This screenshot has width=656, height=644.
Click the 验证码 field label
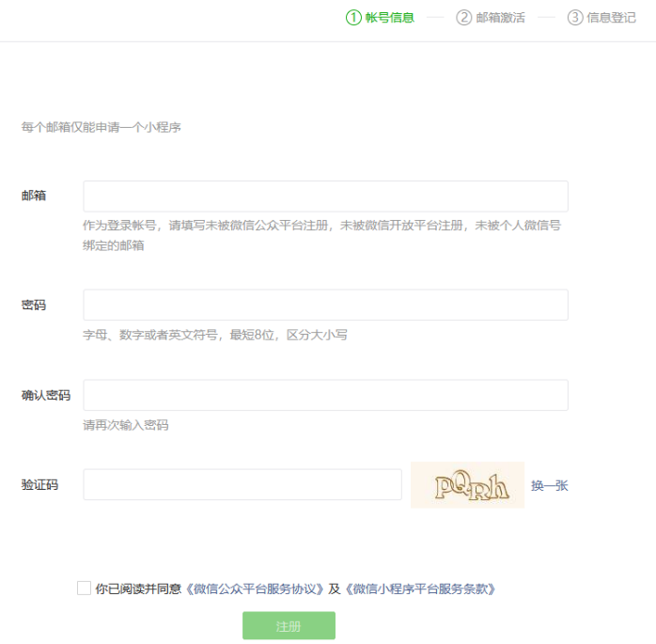click(39, 484)
